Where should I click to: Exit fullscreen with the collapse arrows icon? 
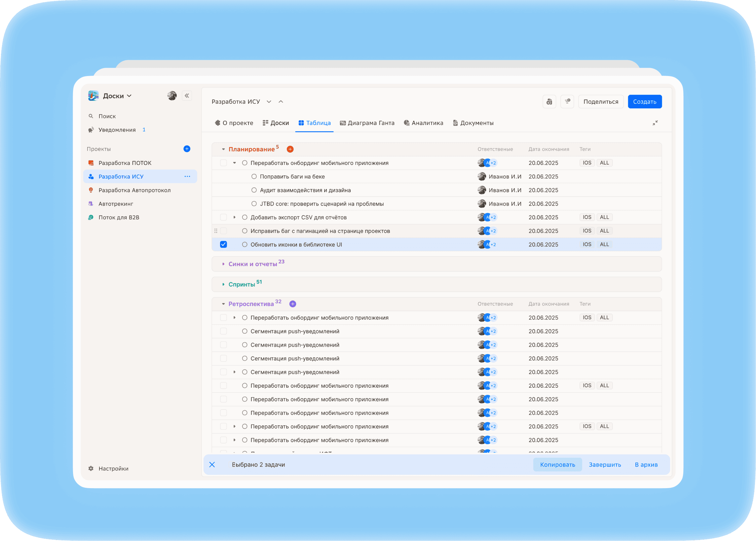(655, 123)
